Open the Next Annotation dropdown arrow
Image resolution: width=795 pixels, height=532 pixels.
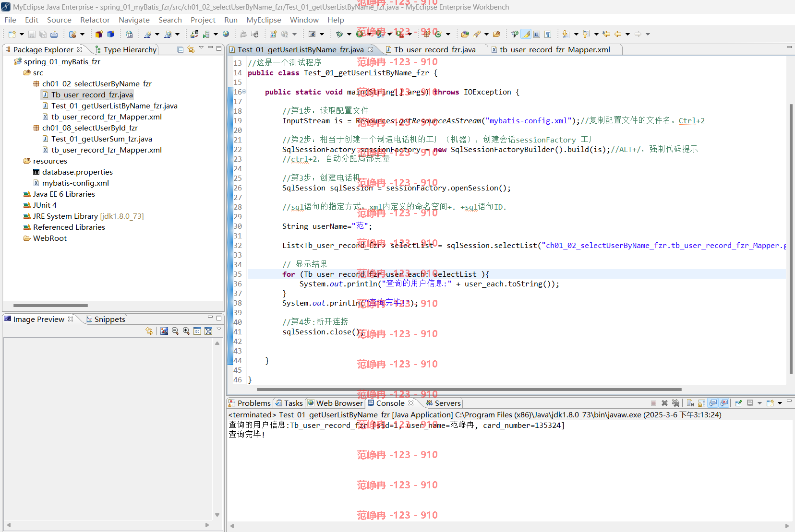click(576, 34)
